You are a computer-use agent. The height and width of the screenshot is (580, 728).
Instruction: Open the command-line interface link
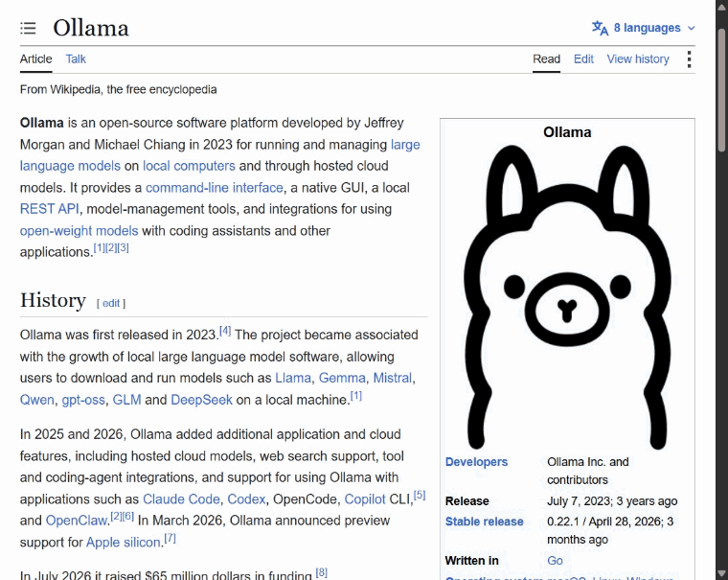[215, 188]
